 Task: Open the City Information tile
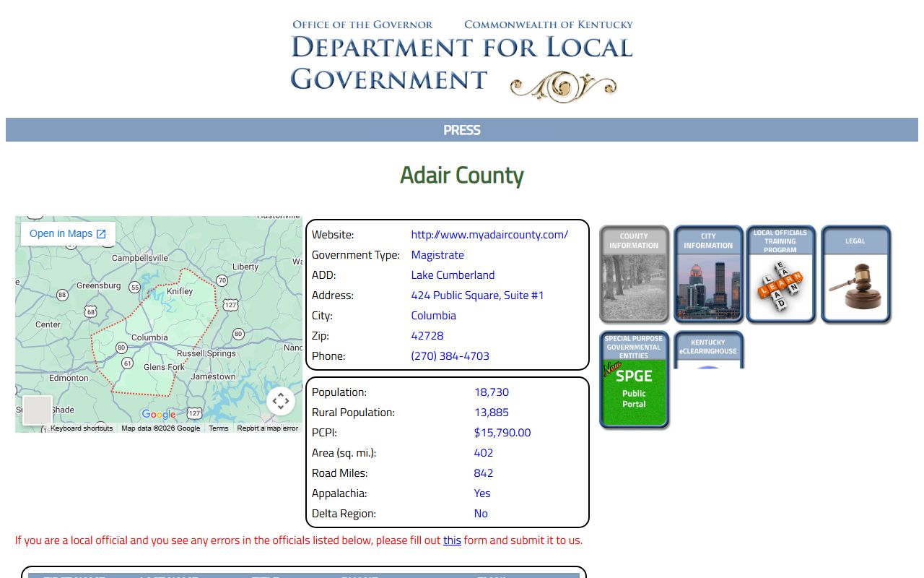click(708, 274)
